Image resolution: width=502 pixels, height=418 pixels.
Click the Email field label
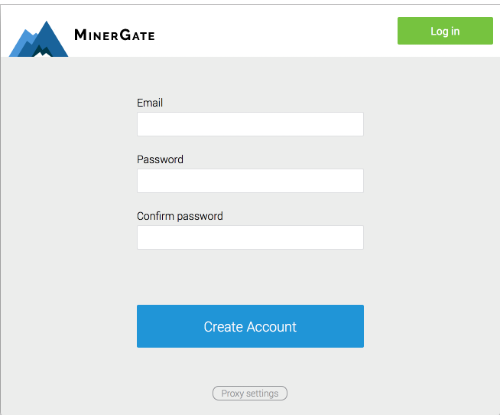point(150,103)
